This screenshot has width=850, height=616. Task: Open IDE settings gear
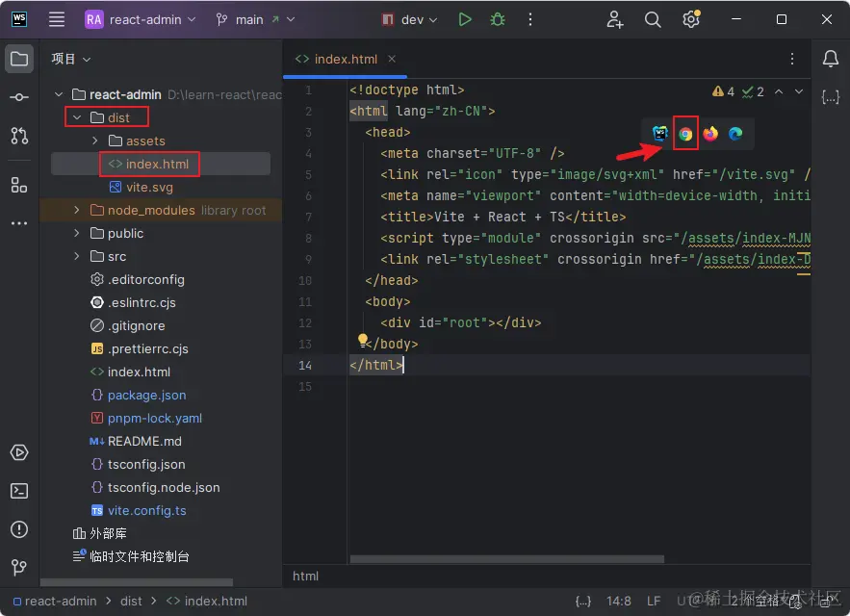[x=690, y=19]
